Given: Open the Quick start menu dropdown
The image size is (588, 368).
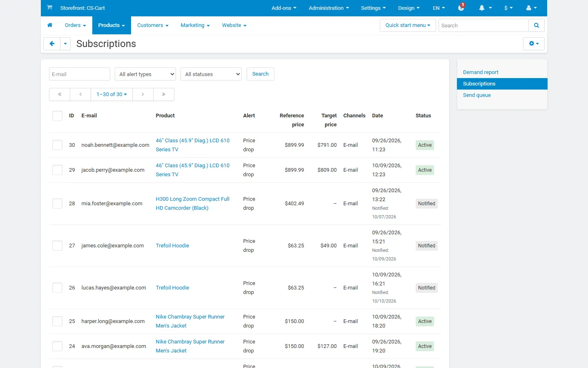Looking at the screenshot, I should pos(408,25).
